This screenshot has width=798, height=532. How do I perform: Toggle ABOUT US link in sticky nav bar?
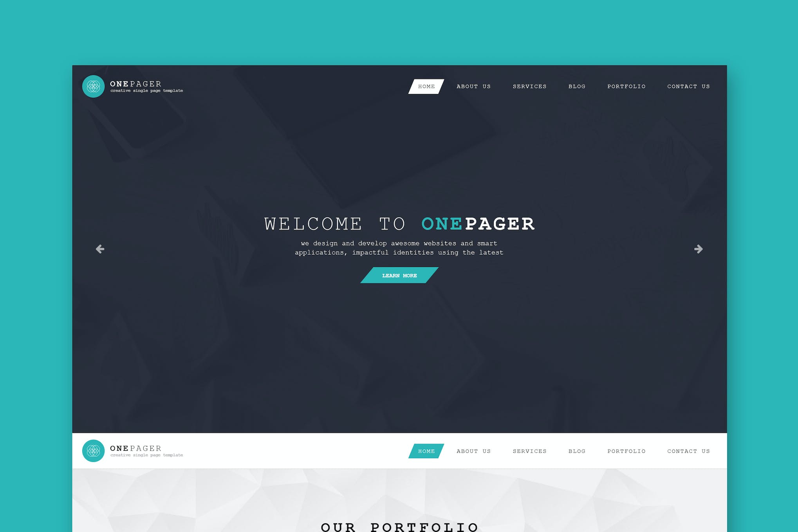coord(473,451)
